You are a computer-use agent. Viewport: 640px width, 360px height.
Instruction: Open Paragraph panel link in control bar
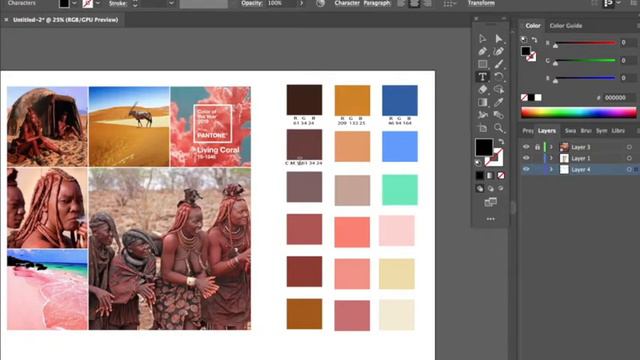tap(377, 3)
